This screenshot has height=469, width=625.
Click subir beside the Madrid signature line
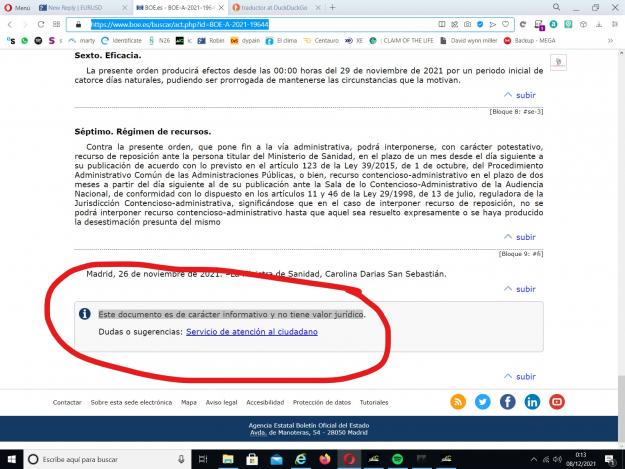tap(520, 289)
